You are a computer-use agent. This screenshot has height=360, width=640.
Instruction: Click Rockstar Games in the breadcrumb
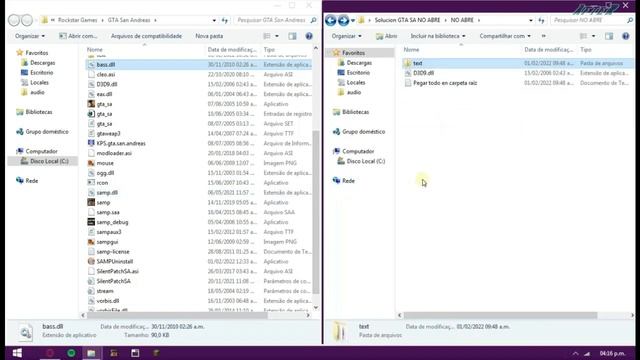pyautogui.click(x=78, y=20)
